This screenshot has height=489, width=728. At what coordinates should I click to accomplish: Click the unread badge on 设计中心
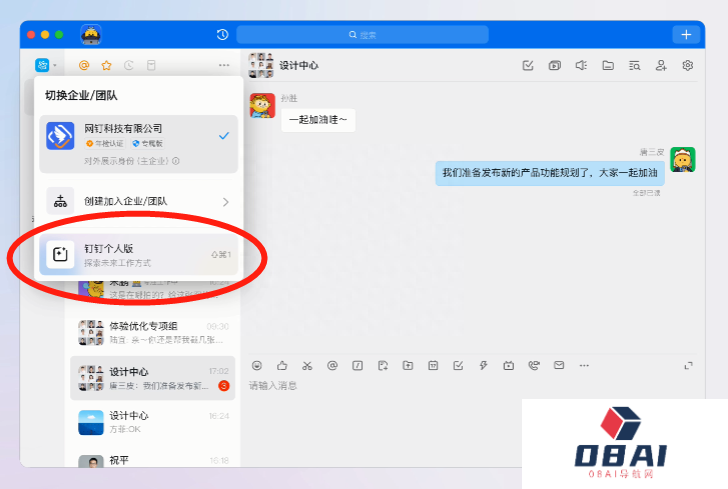pyautogui.click(x=224, y=385)
